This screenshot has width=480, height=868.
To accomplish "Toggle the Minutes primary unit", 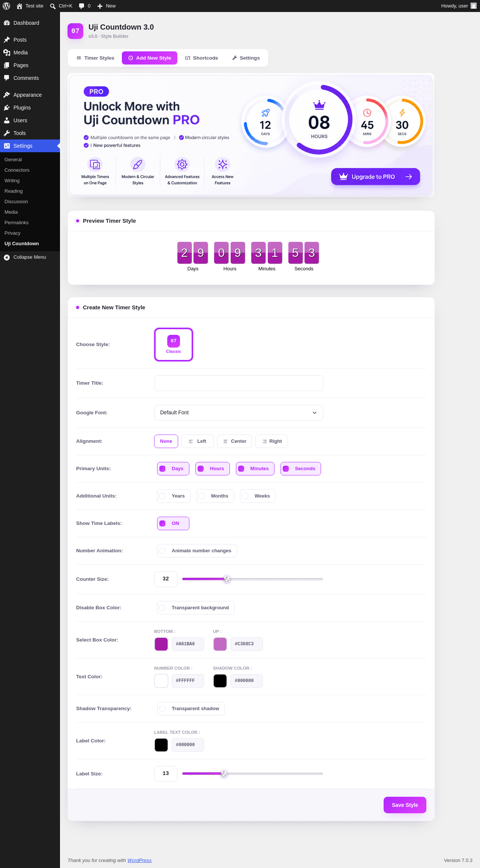I will click(255, 469).
